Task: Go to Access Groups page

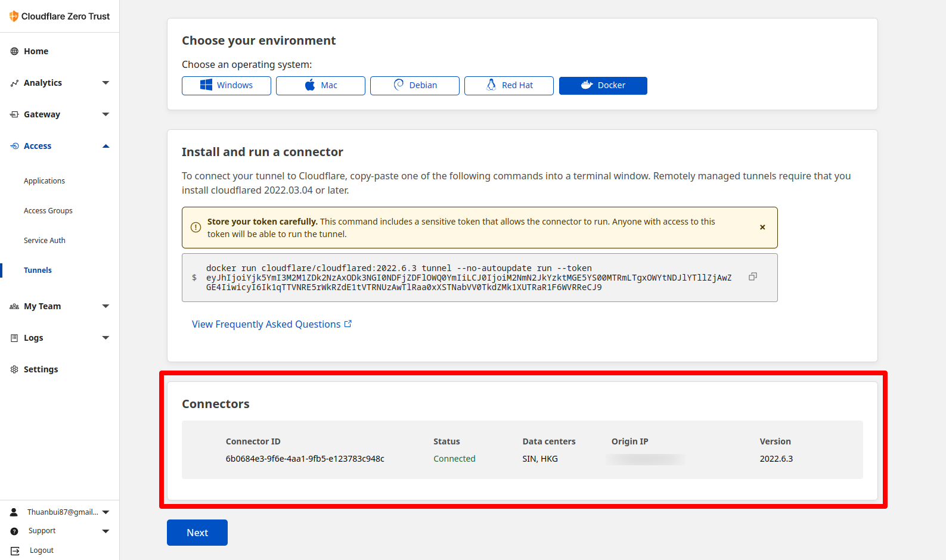Action: click(48, 211)
